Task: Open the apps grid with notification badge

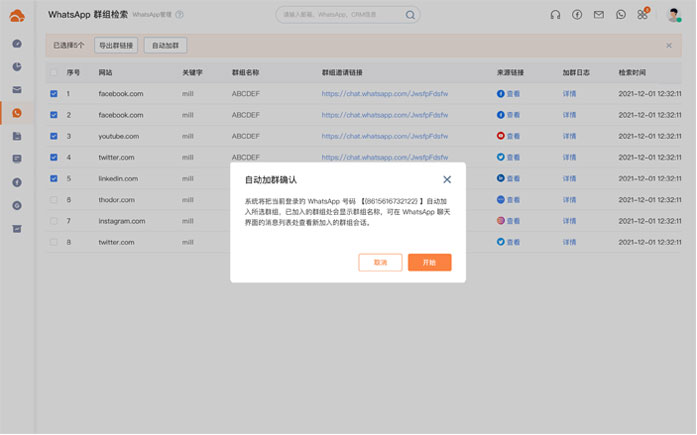Action: 643,14
